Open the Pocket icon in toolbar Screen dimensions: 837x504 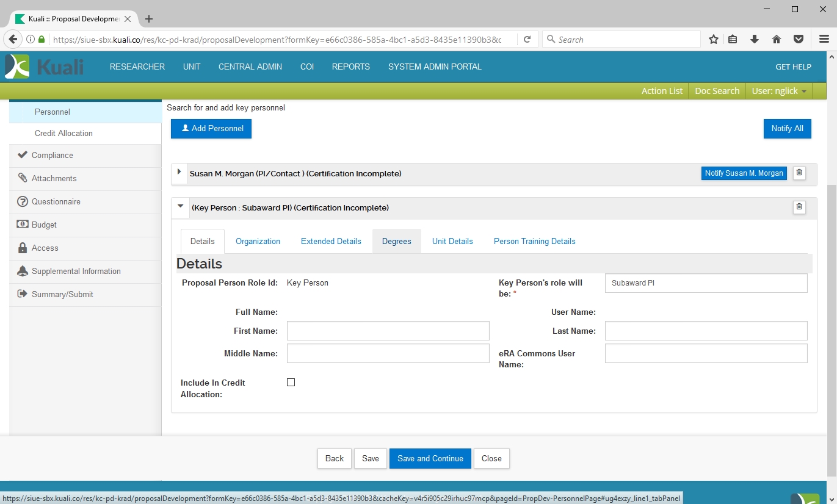(799, 40)
